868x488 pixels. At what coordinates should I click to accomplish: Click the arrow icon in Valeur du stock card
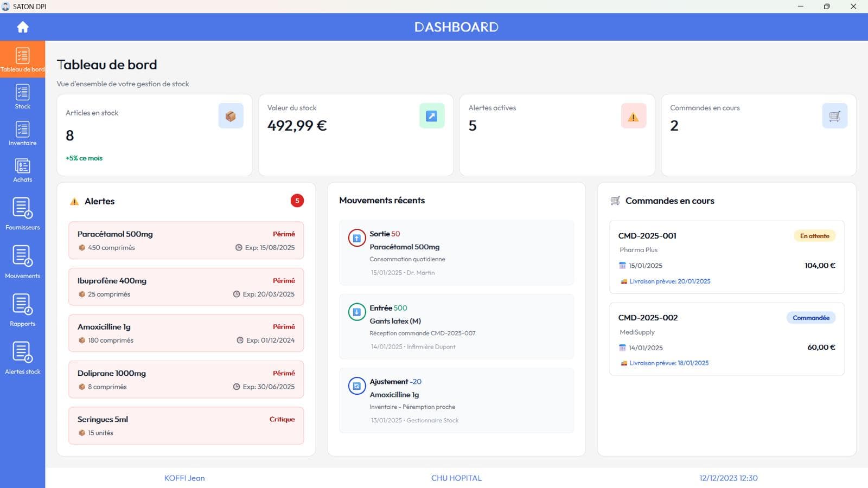(x=432, y=116)
